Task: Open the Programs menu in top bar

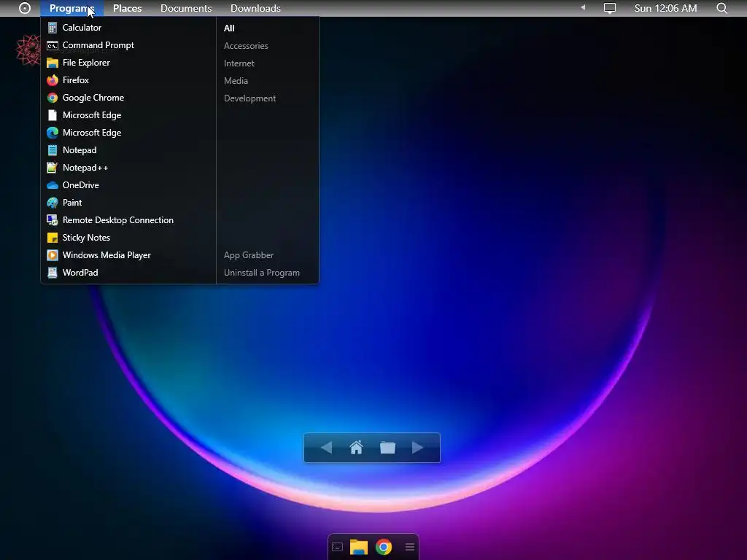Action: 72,8
